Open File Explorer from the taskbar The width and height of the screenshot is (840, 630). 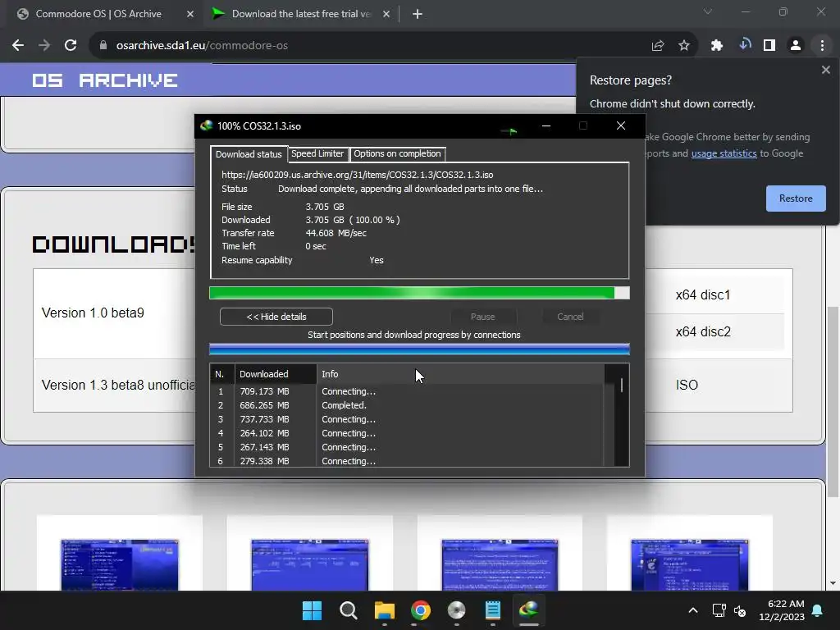coord(384,610)
